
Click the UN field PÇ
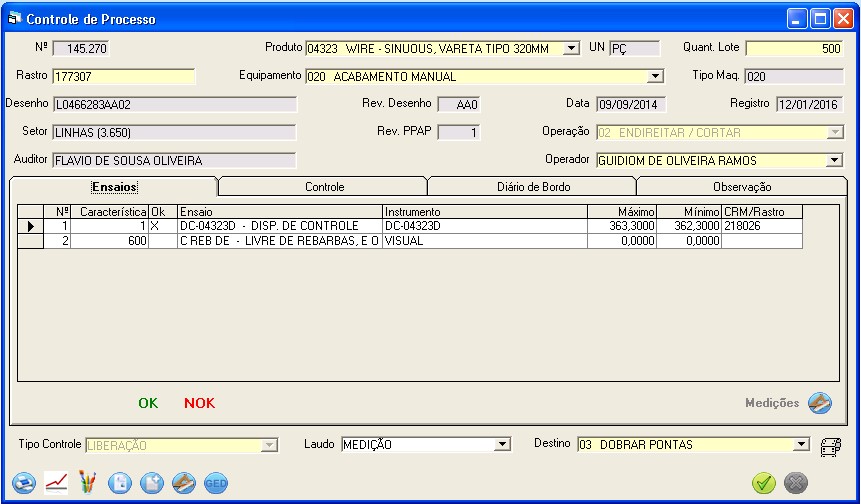(634, 48)
